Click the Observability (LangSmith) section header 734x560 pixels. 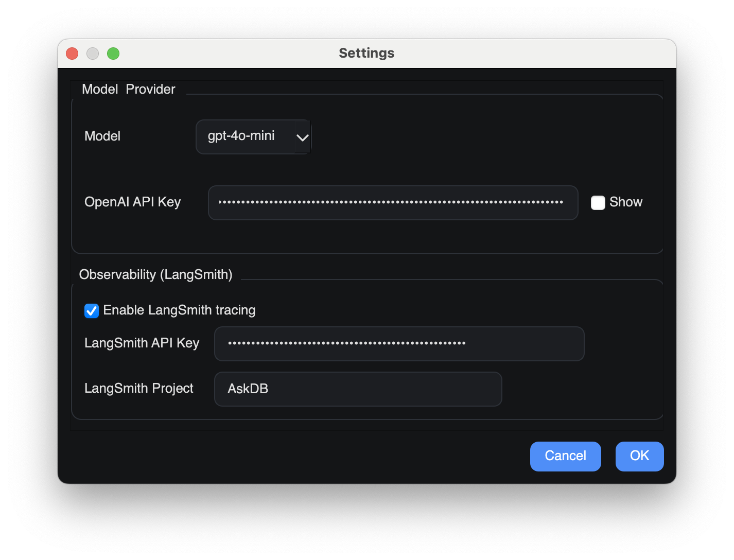(156, 275)
